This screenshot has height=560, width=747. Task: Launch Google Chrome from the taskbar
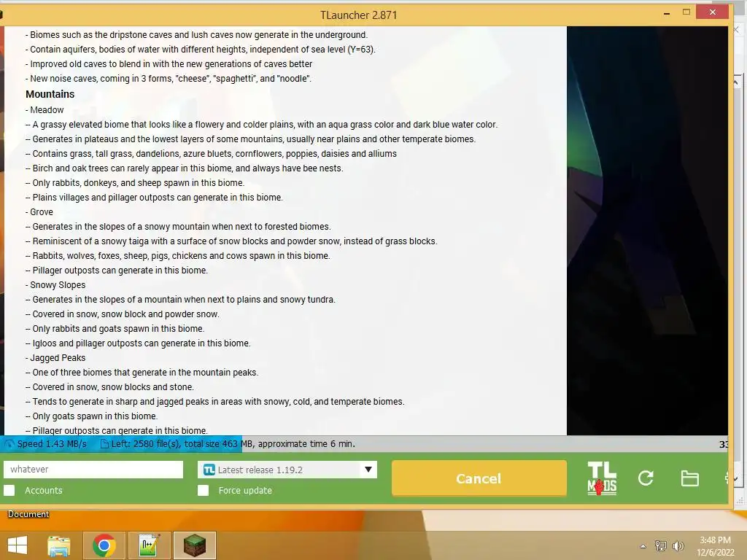pyautogui.click(x=104, y=545)
